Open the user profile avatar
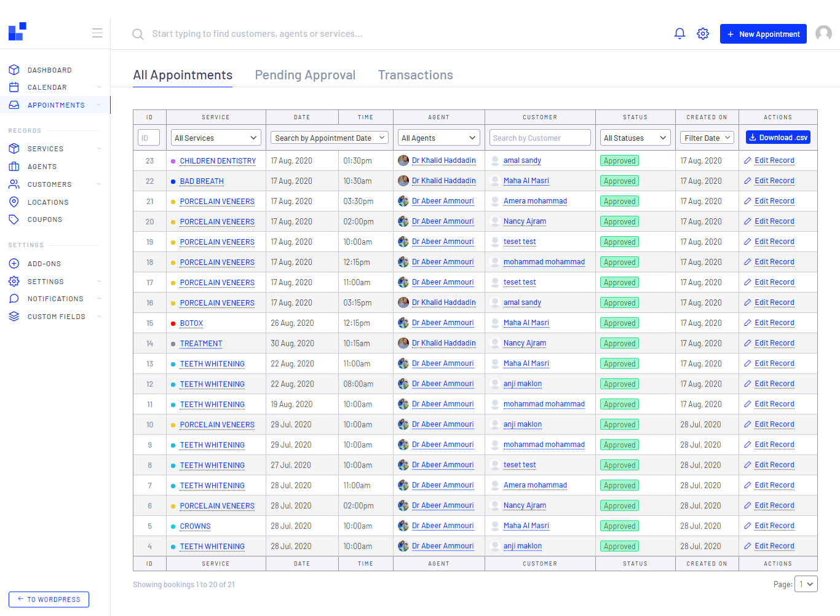The height and width of the screenshot is (616, 840). point(823,34)
